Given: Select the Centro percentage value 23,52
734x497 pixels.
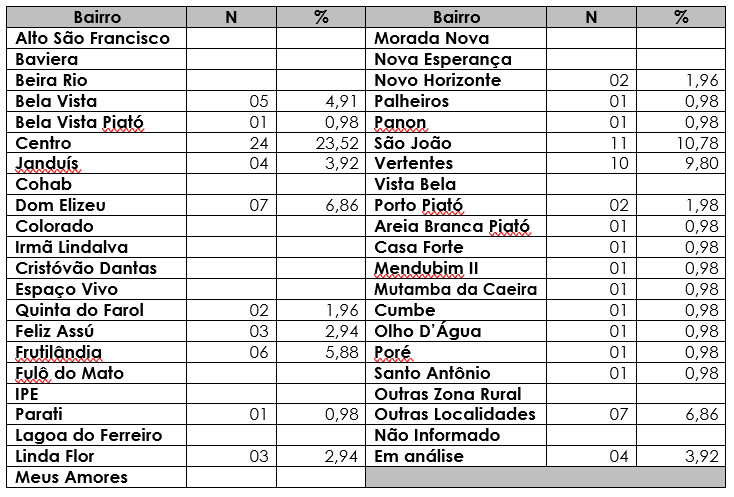Looking at the screenshot, I should pyautogui.click(x=337, y=143).
